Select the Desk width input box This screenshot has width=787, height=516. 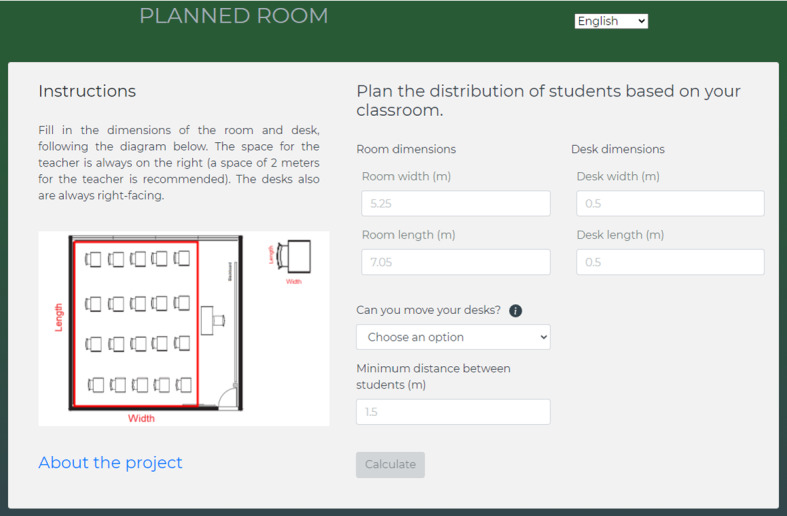[670, 203]
